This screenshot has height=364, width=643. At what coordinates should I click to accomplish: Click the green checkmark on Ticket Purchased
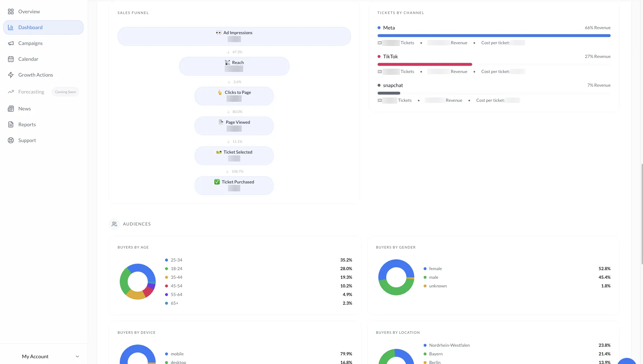(x=217, y=182)
